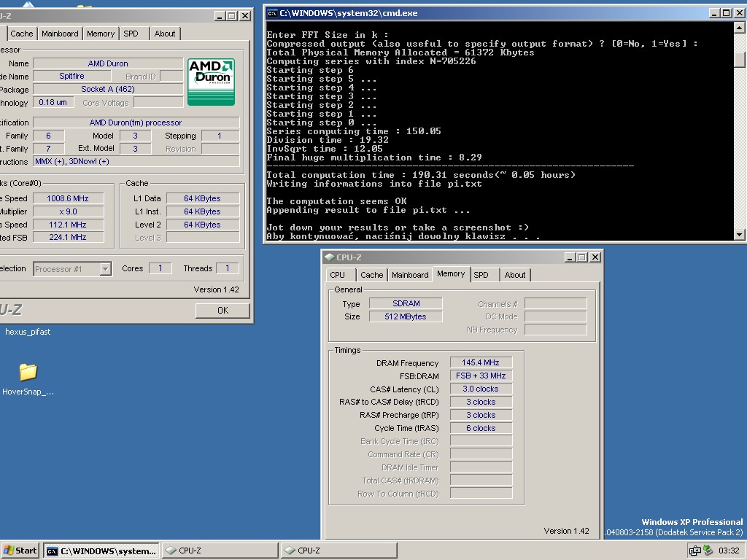Image resolution: width=747 pixels, height=560 pixels.
Task: Click the SDRAM memory type field
Action: click(x=406, y=303)
